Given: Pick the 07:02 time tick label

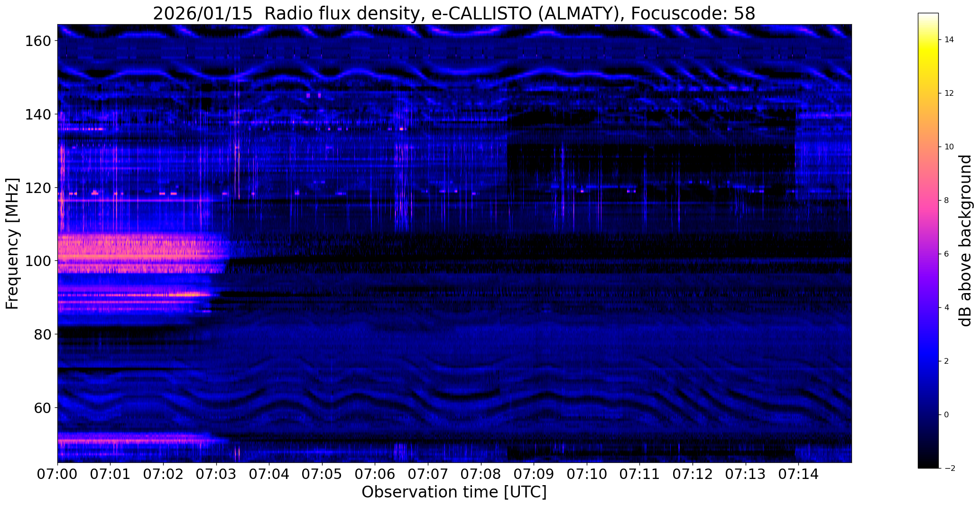Looking at the screenshot, I should point(164,474).
